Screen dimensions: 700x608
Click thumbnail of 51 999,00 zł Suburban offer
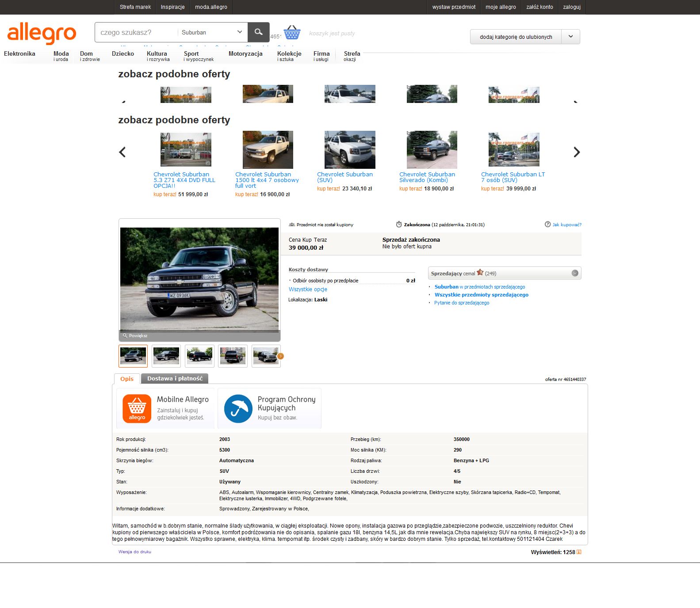[186, 150]
